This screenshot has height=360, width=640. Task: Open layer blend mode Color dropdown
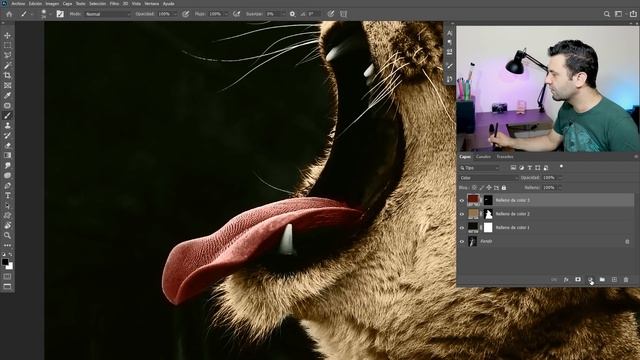click(x=489, y=178)
